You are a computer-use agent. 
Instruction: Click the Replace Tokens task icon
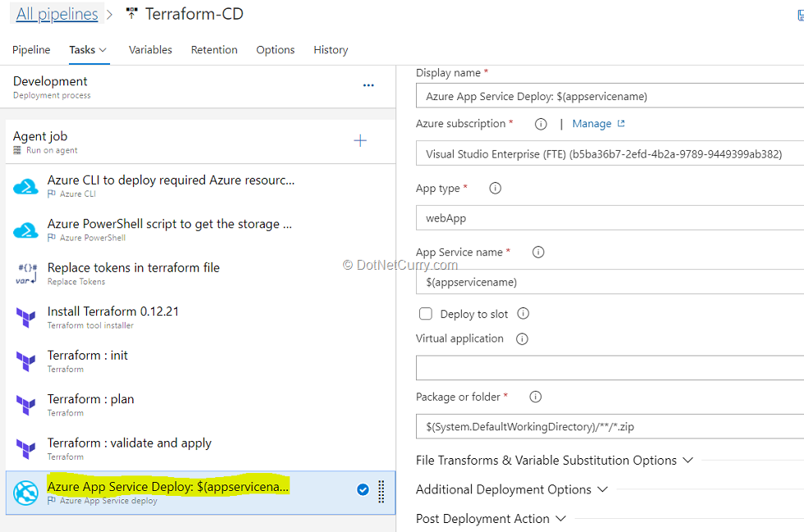point(26,274)
